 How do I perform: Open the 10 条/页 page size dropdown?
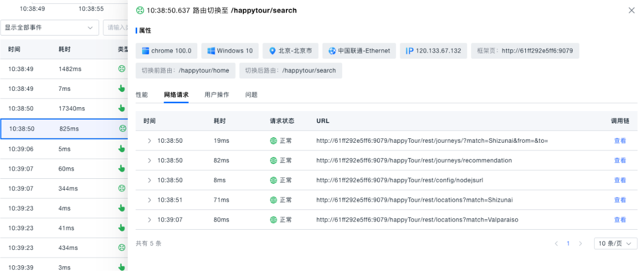[615, 243]
